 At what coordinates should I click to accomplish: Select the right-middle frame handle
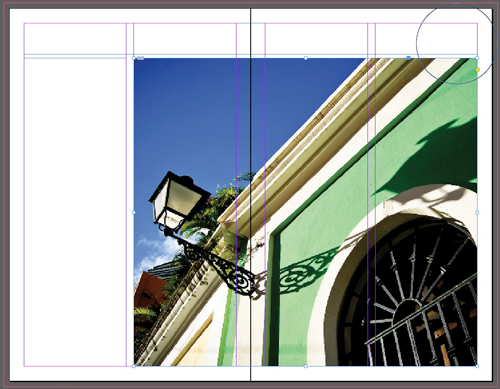477,212
